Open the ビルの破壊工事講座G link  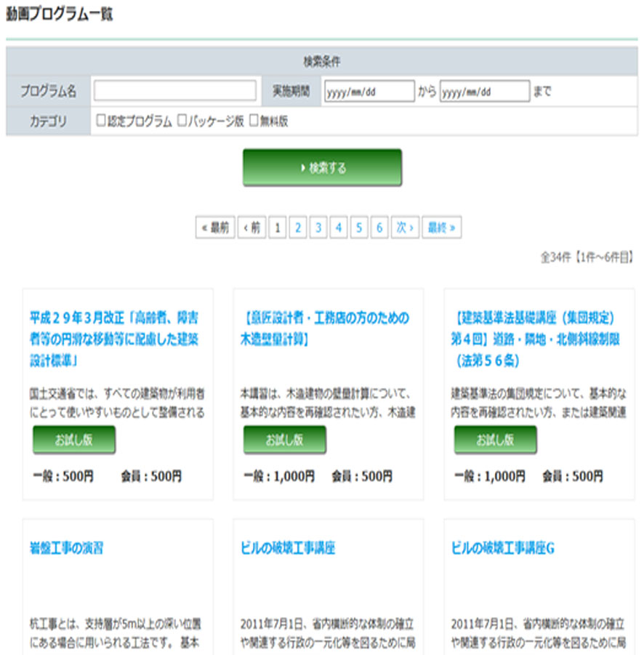point(503,548)
